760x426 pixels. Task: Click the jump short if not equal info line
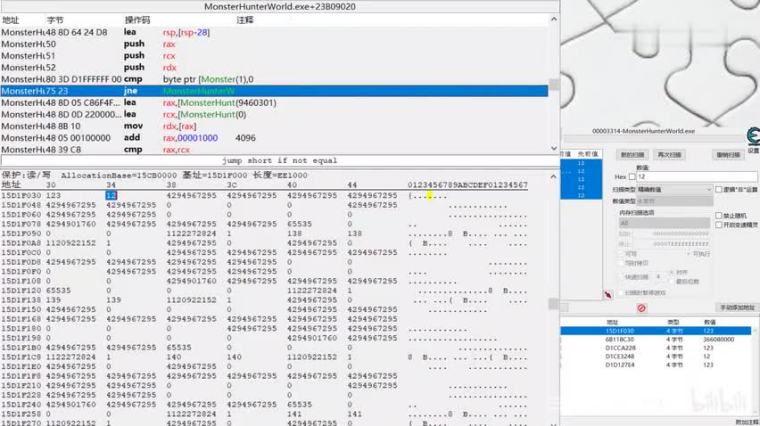[x=280, y=160]
